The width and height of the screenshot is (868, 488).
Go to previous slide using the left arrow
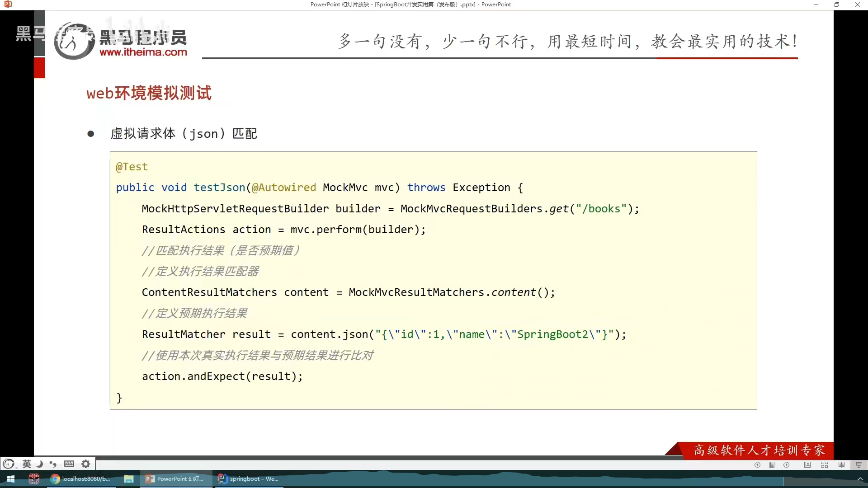point(757,465)
